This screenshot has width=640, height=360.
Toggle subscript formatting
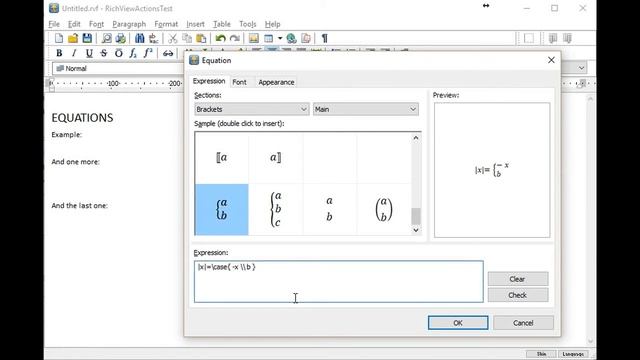pos(133,53)
